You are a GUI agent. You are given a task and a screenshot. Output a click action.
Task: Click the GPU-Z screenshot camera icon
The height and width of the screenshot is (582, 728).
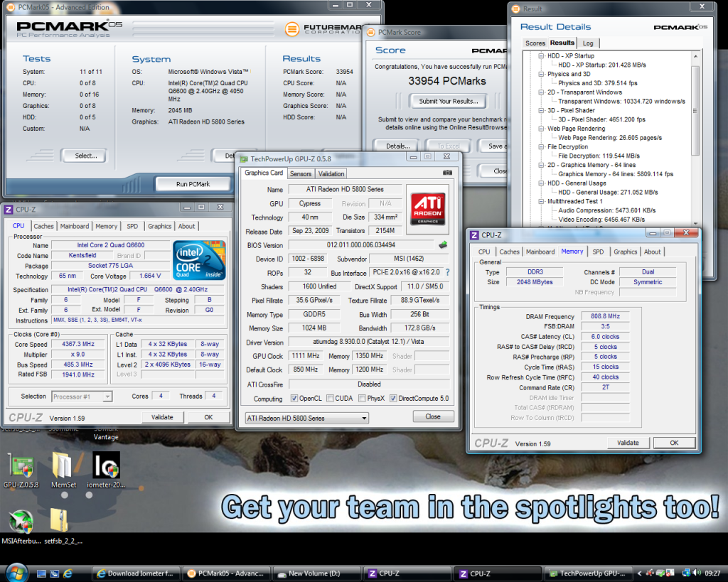coord(447,172)
